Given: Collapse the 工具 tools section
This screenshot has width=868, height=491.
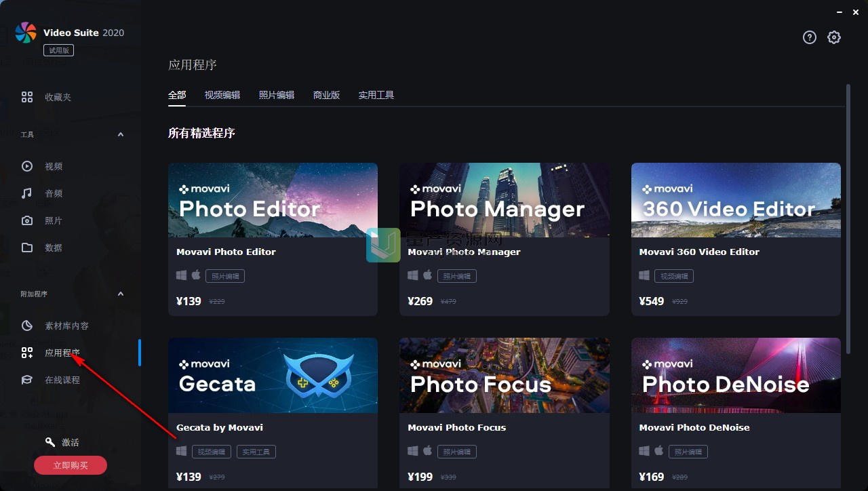Looking at the screenshot, I should point(121,134).
